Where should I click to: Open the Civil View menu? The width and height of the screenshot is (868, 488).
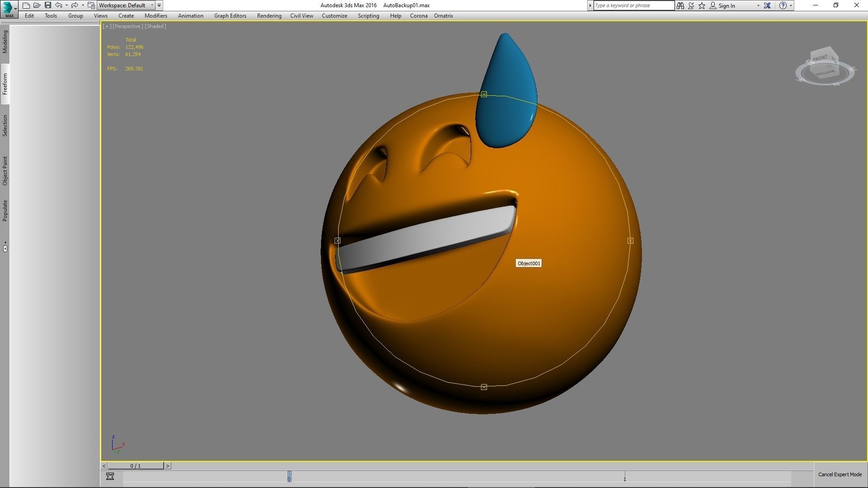coord(302,16)
